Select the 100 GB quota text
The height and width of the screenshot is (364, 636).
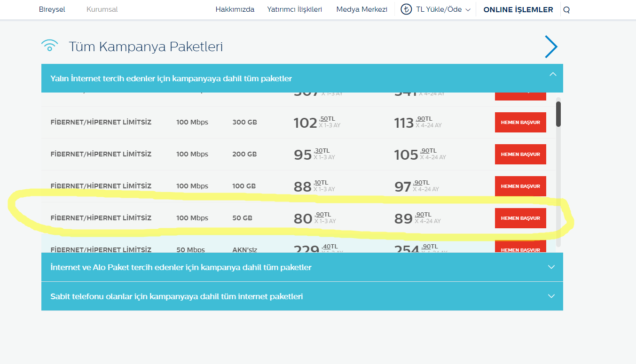[244, 186]
